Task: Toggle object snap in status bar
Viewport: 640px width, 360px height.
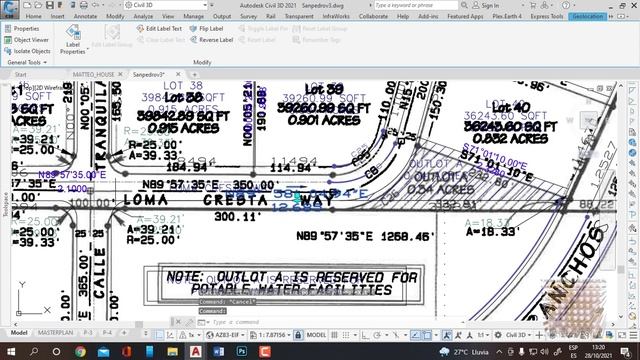Action: [427, 335]
